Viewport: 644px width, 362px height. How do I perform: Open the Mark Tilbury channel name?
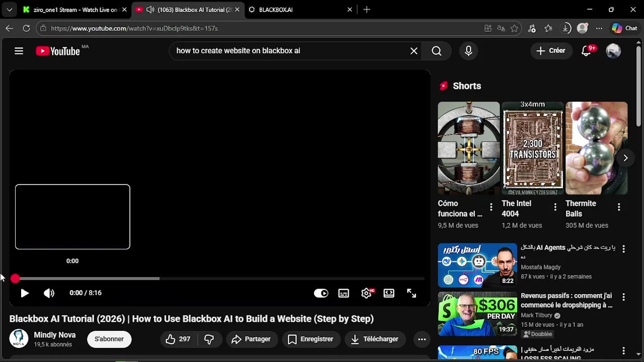coord(536,316)
